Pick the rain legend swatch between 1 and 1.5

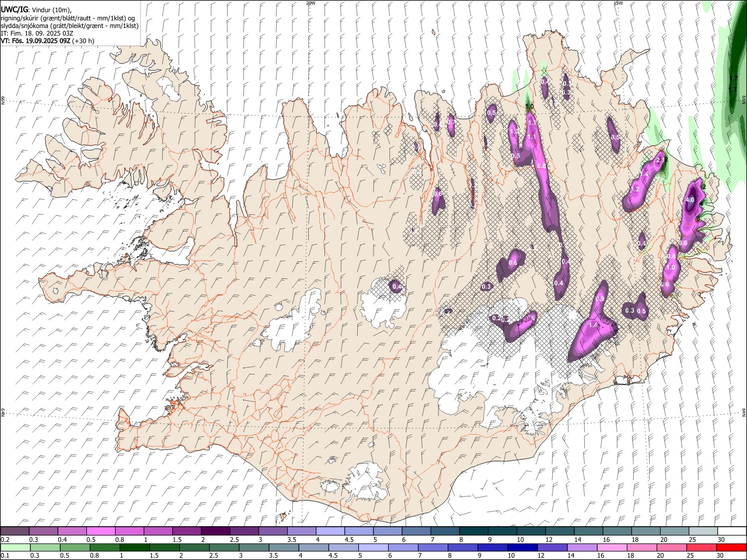click(x=134, y=547)
